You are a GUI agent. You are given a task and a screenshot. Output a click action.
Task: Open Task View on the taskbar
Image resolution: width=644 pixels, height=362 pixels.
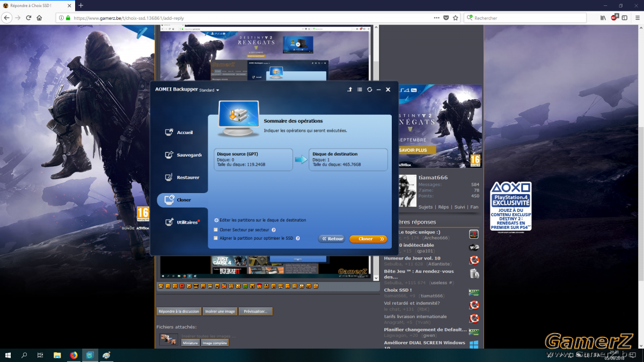(x=40, y=355)
